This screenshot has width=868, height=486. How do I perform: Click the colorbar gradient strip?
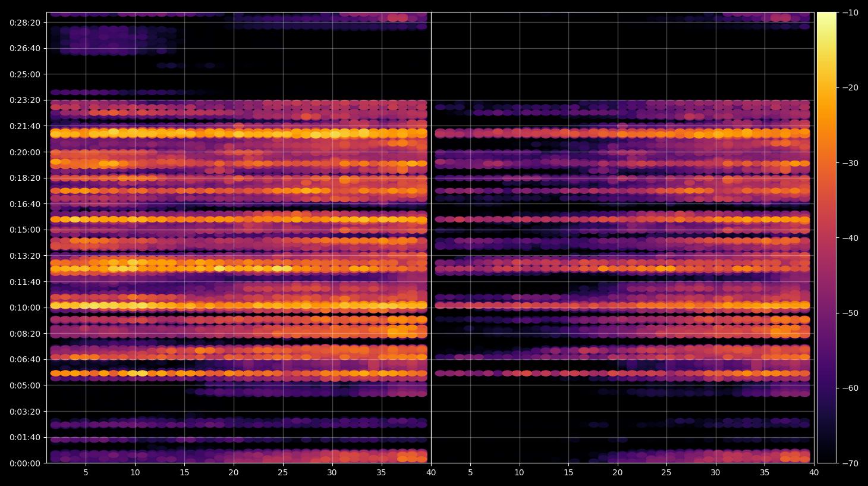tap(826, 237)
